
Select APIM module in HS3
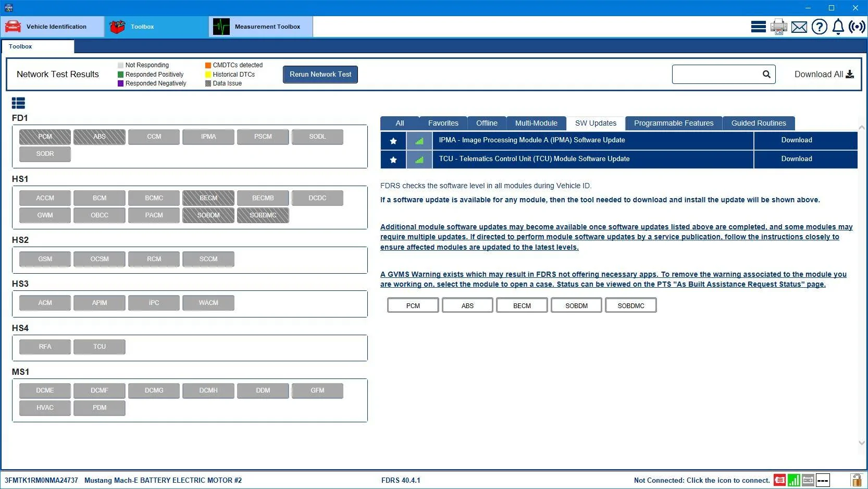click(x=100, y=303)
